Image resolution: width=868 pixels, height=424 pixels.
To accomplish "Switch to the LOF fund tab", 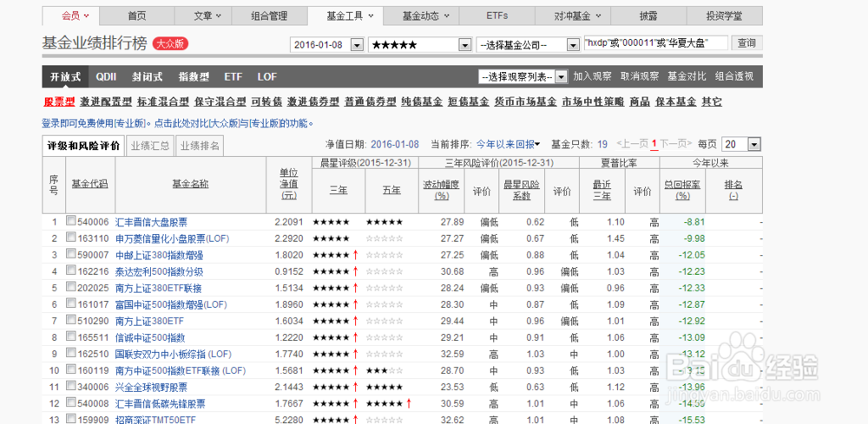I will (266, 77).
